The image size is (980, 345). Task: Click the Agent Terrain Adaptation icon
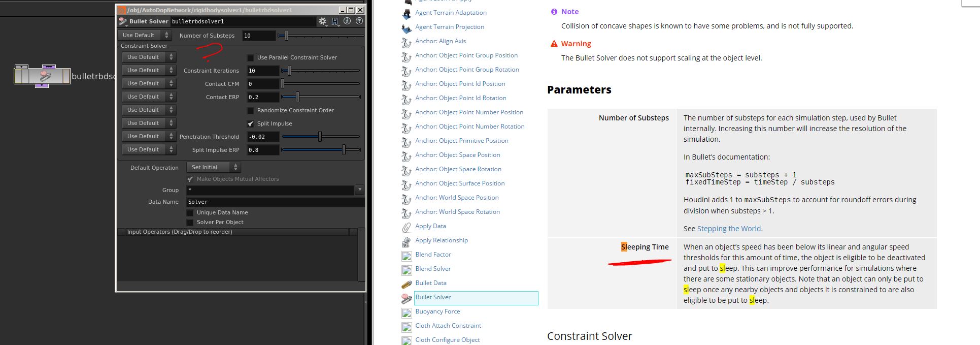407,13
